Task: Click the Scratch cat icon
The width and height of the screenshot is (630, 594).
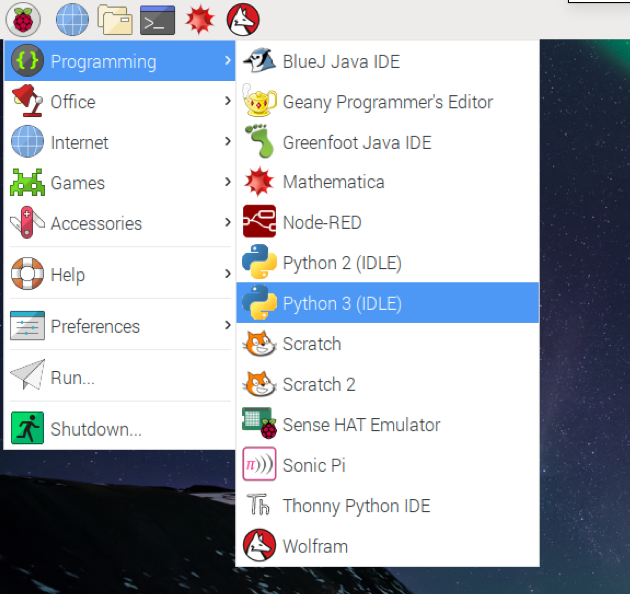Action: click(x=259, y=344)
